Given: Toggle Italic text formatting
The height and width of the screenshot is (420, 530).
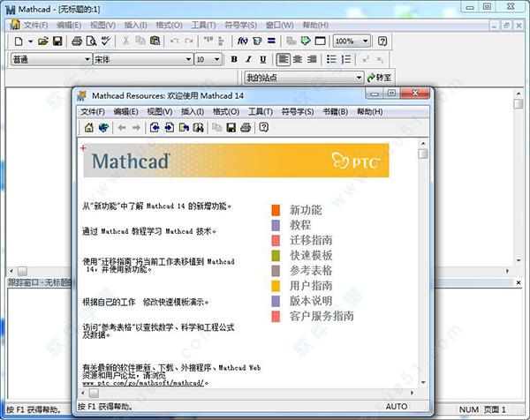Looking at the screenshot, I should (248, 60).
